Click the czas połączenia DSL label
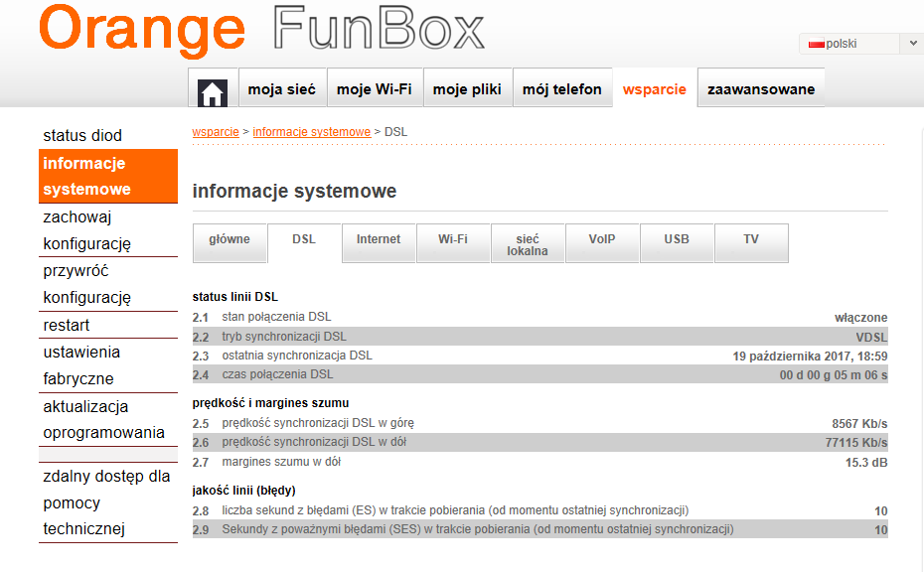Image resolution: width=924 pixels, height=572 pixels. click(277, 374)
